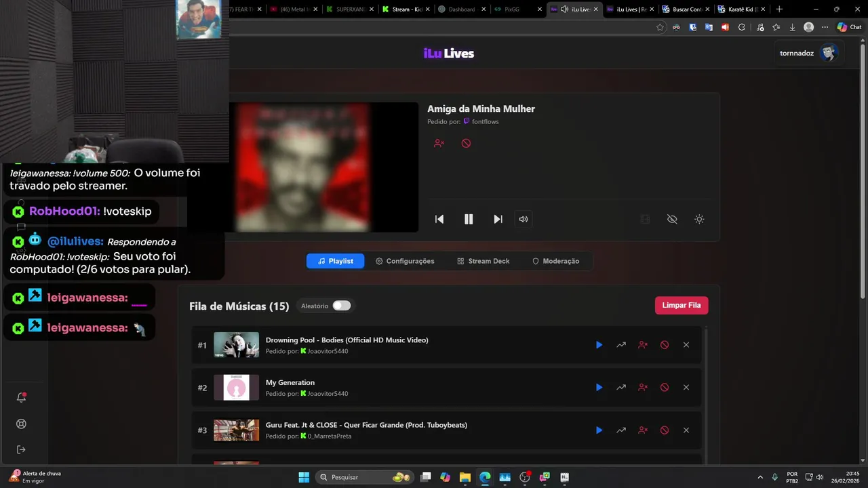
Task: Switch to the Stream Deck tab
Action: pos(483,261)
